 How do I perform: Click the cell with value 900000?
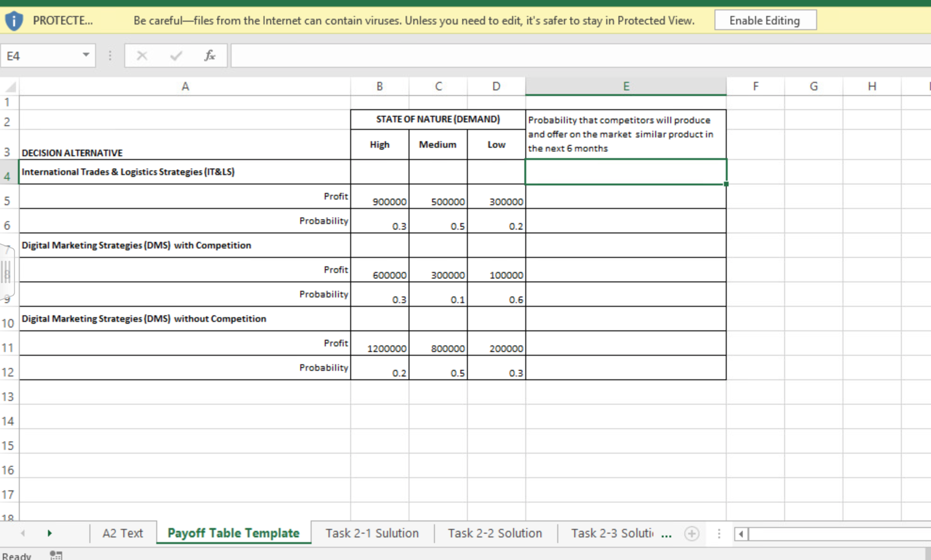380,197
